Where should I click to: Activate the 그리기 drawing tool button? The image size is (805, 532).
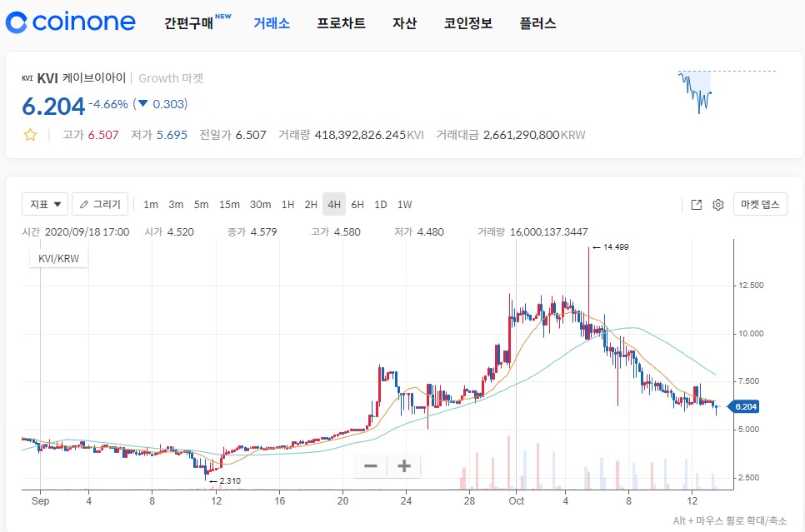(100, 204)
